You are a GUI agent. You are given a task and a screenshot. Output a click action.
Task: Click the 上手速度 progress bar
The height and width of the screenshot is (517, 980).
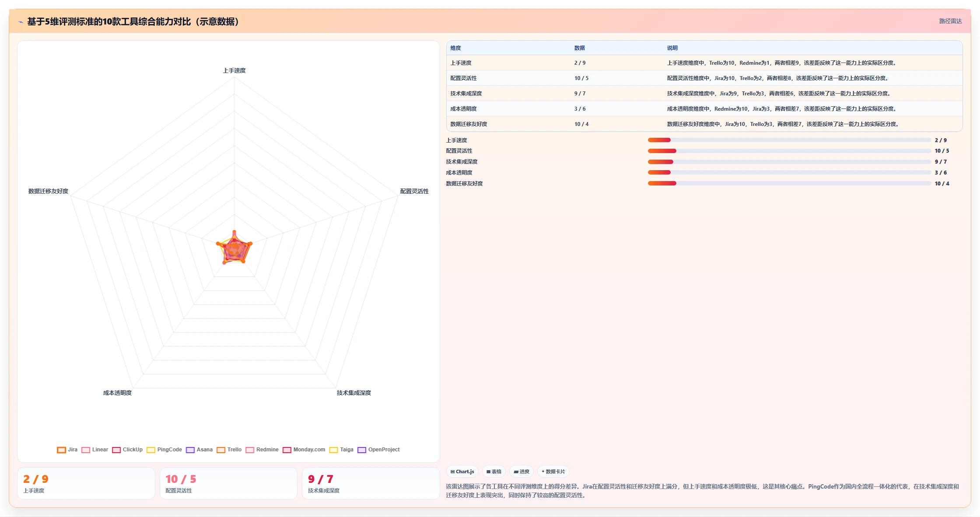[789, 140]
